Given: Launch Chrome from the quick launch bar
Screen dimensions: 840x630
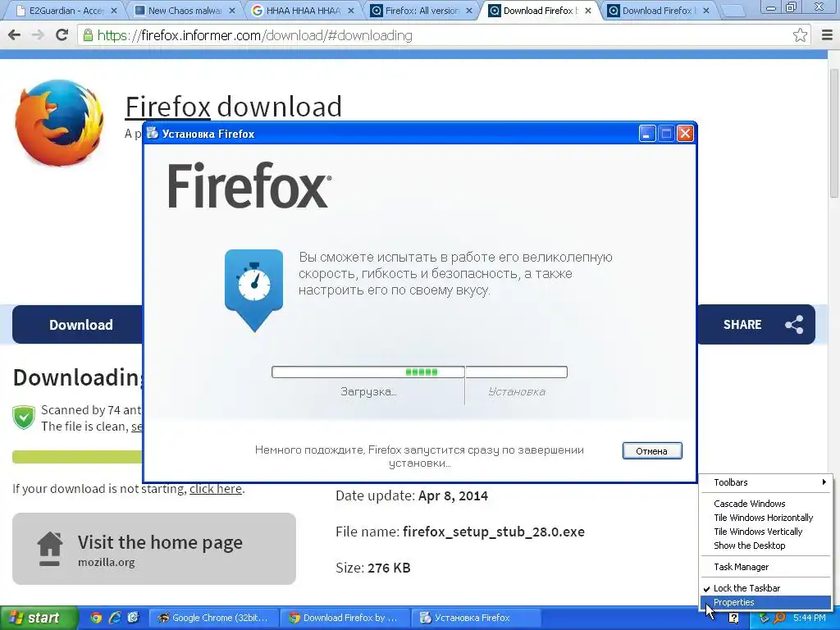Looking at the screenshot, I should click(96, 618).
